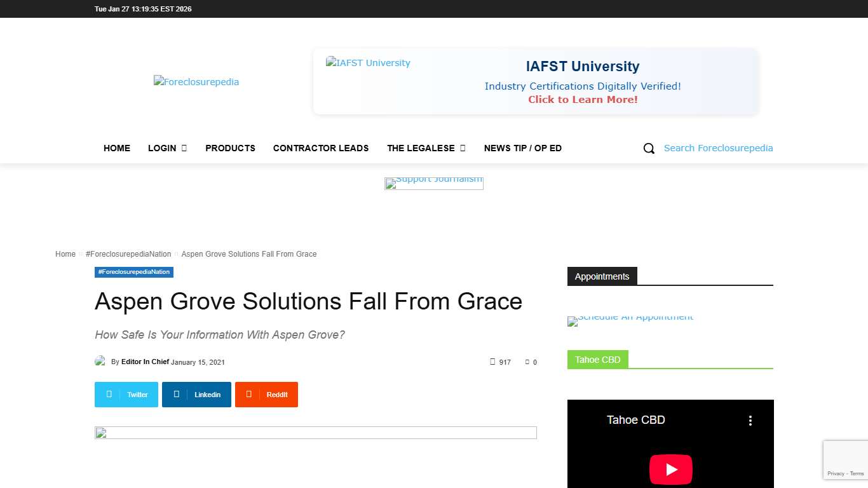Click the Search Foreclosurepedia input field
The width and height of the screenshot is (868, 488).
pyautogui.click(x=718, y=148)
